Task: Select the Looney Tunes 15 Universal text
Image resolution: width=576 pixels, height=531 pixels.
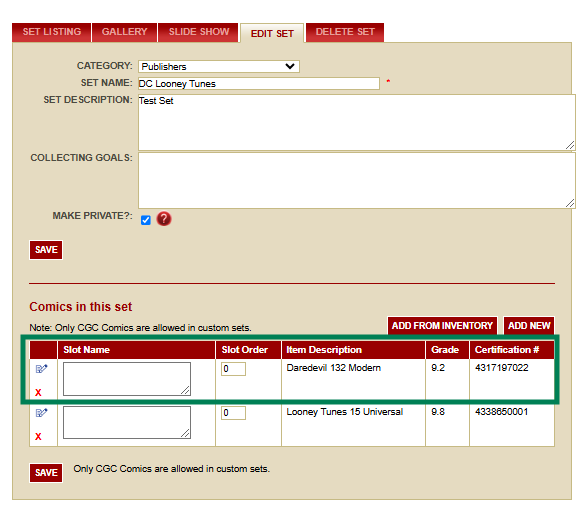Action: [x=345, y=412]
